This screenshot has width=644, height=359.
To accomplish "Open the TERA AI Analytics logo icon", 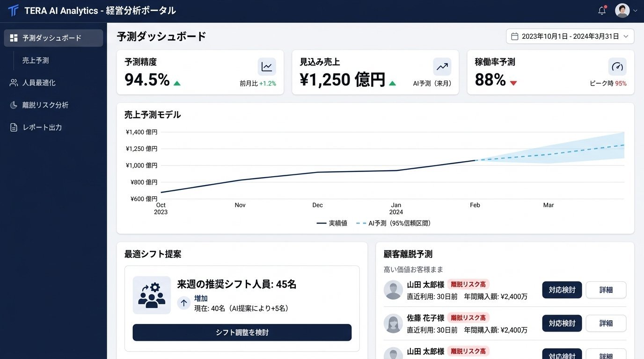I will pyautogui.click(x=13, y=10).
